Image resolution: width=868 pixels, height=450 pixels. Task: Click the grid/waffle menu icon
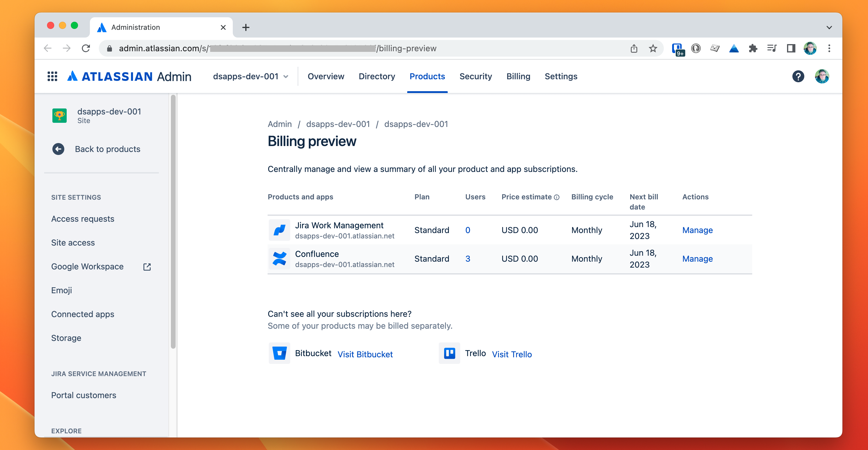point(53,76)
